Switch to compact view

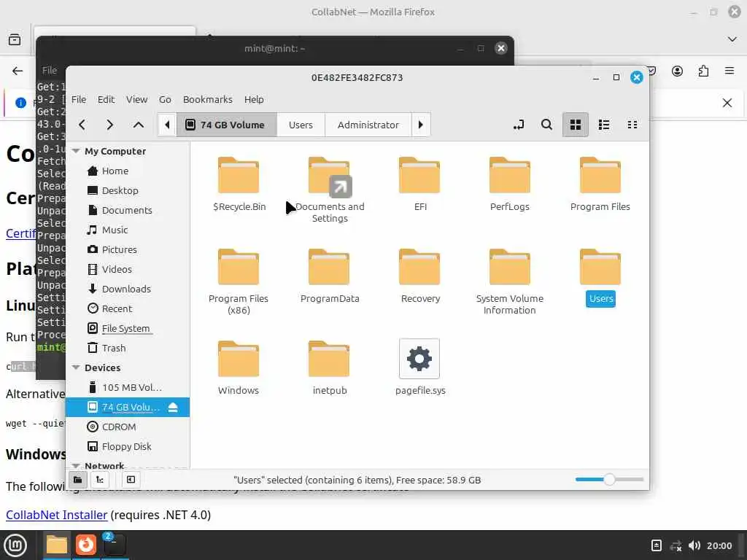click(632, 125)
